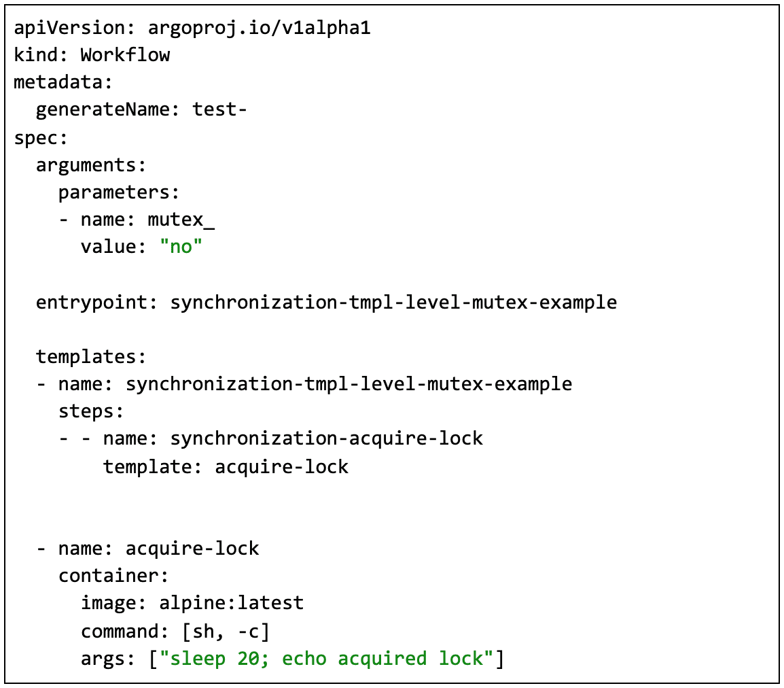
Task: Click the apiVersion line at the top
Action: [x=192, y=28]
